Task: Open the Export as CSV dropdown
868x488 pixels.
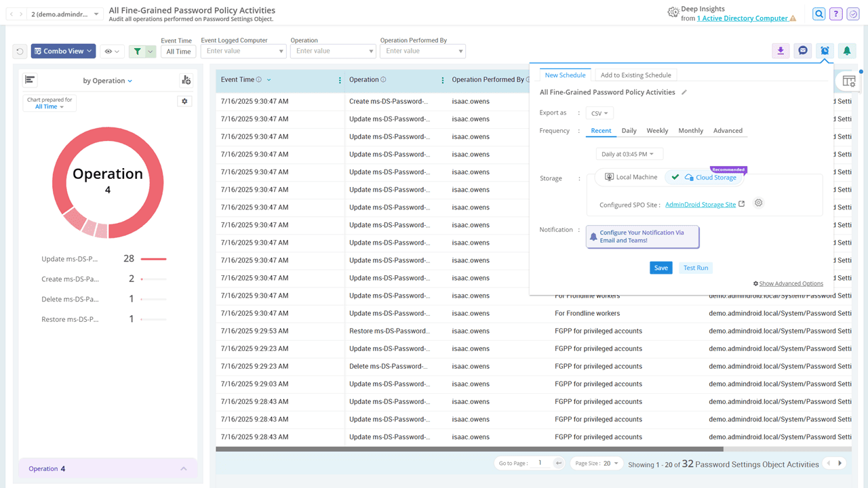Action: [599, 113]
